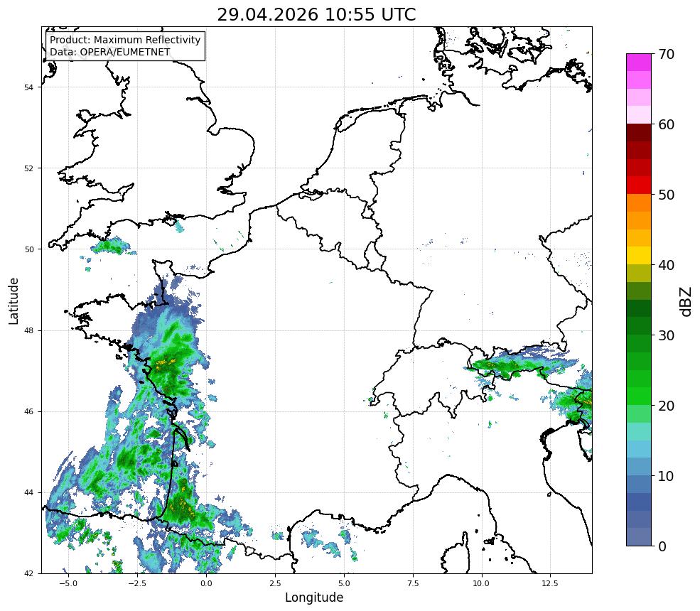Click the Latitude axis label
700x611 pixels.
tap(14, 301)
